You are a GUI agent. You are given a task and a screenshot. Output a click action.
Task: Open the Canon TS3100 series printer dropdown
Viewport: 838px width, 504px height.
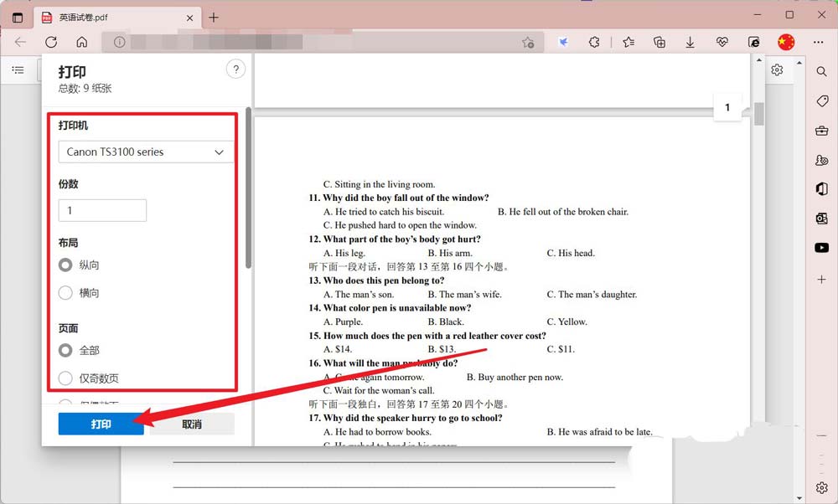(146, 152)
